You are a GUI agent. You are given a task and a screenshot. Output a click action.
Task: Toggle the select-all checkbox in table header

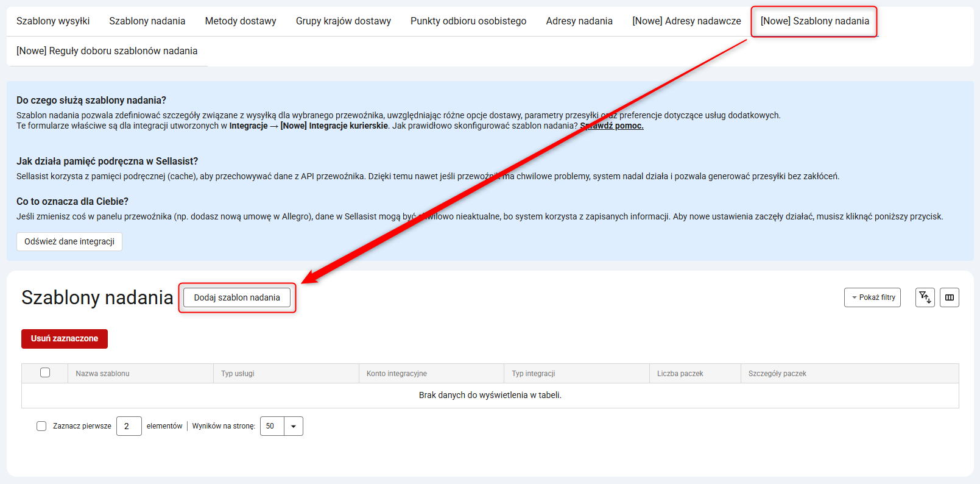pyautogui.click(x=45, y=372)
